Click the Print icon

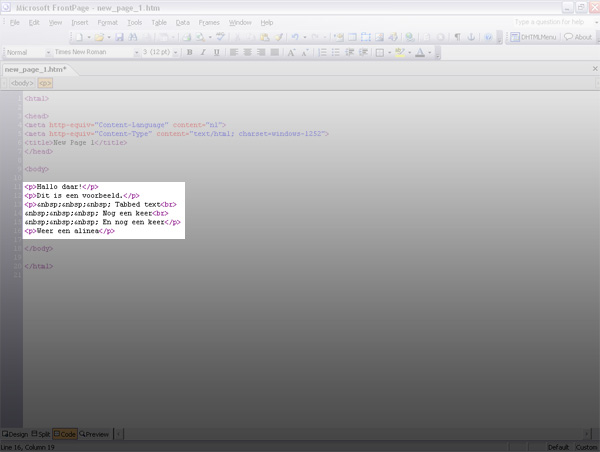pos(186,37)
